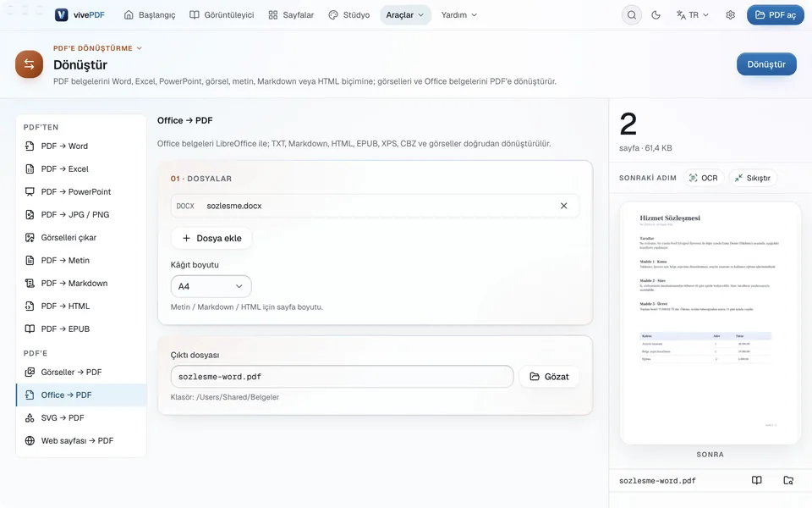812x508 pixels.
Task: Select Office → PDF in sidebar
Action: pos(81,395)
